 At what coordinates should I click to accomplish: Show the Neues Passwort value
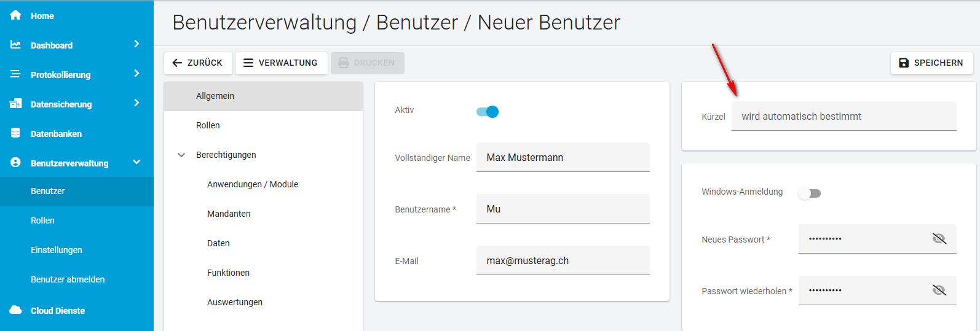pos(939,239)
